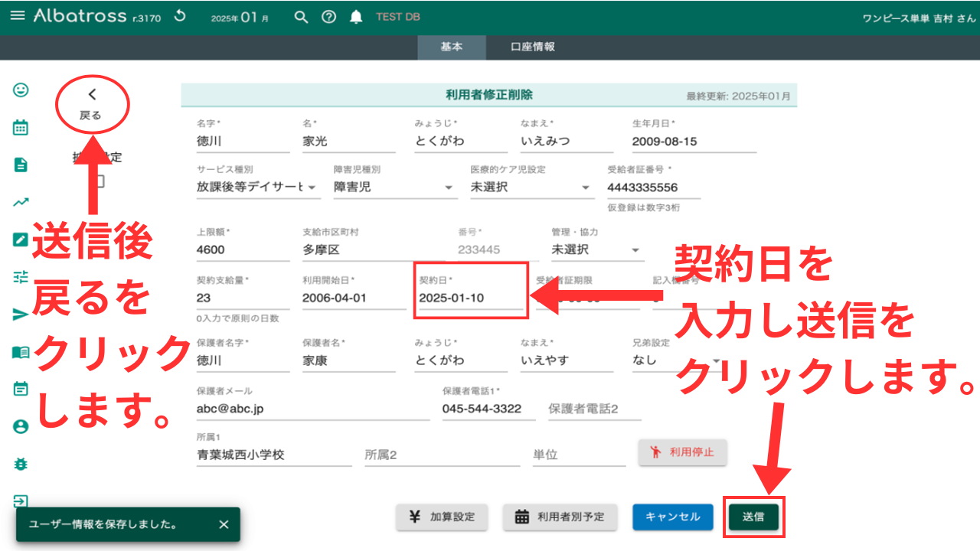
Task: Click the 利用停止 button
Action: (x=682, y=452)
